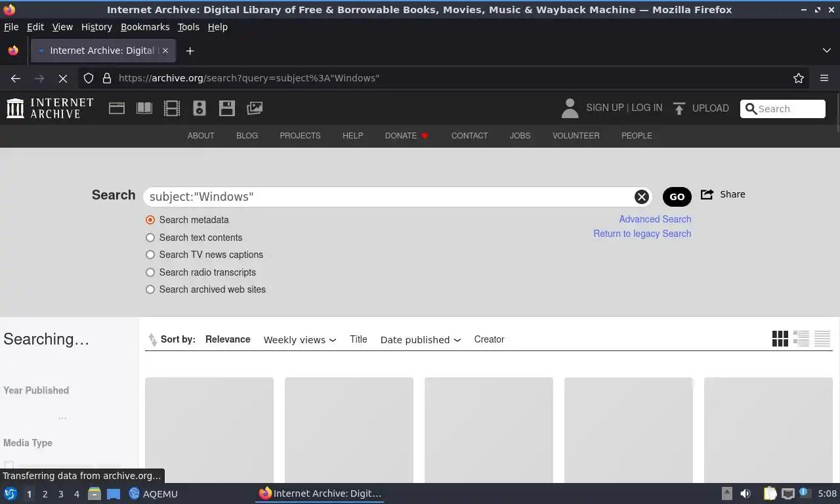Open the Advanced Search link

tap(655, 219)
